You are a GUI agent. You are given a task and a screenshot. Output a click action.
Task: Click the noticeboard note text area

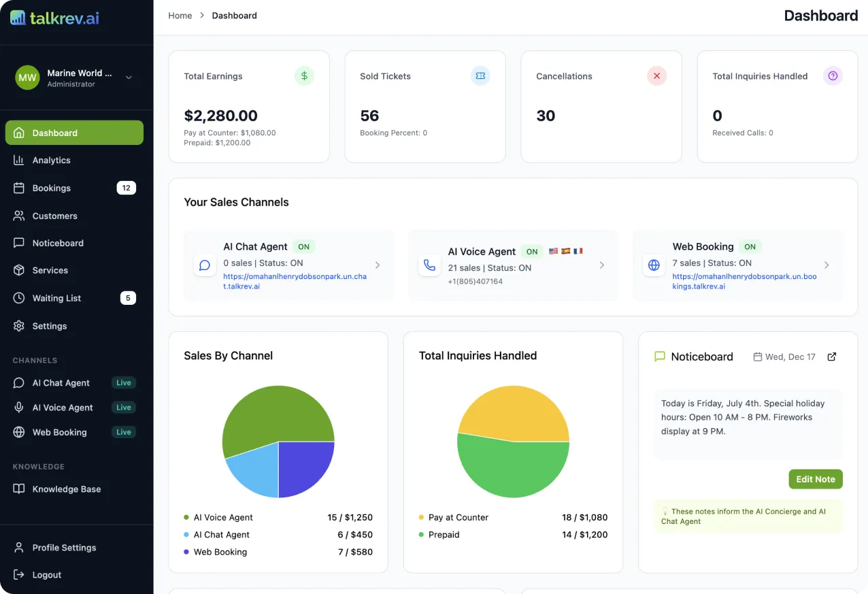tap(748, 423)
